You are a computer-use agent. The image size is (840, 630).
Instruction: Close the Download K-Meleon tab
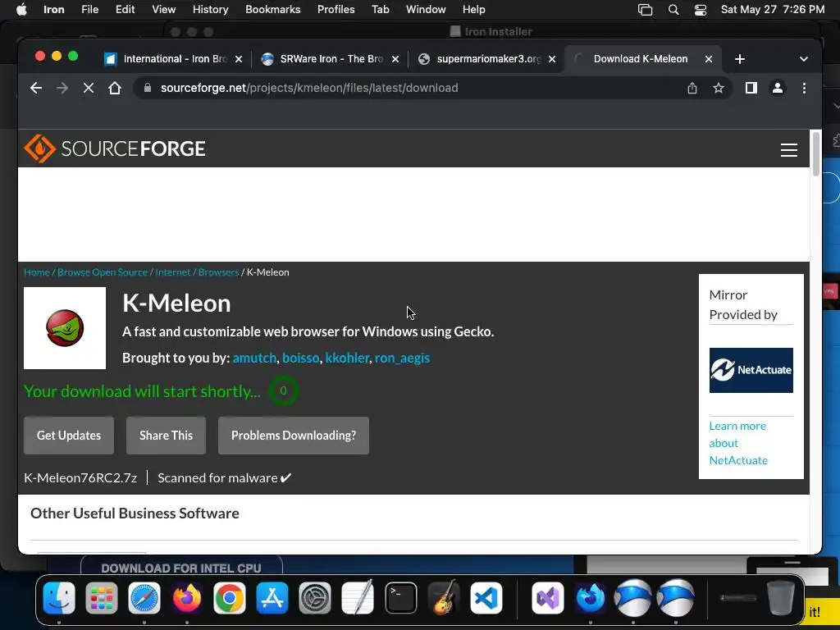coord(708,59)
